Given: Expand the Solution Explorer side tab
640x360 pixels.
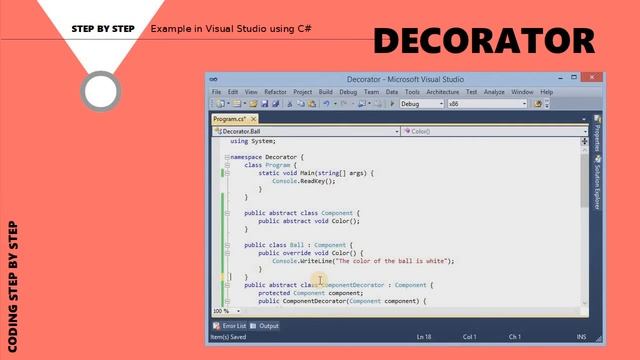Looking at the screenshot, I should [597, 182].
